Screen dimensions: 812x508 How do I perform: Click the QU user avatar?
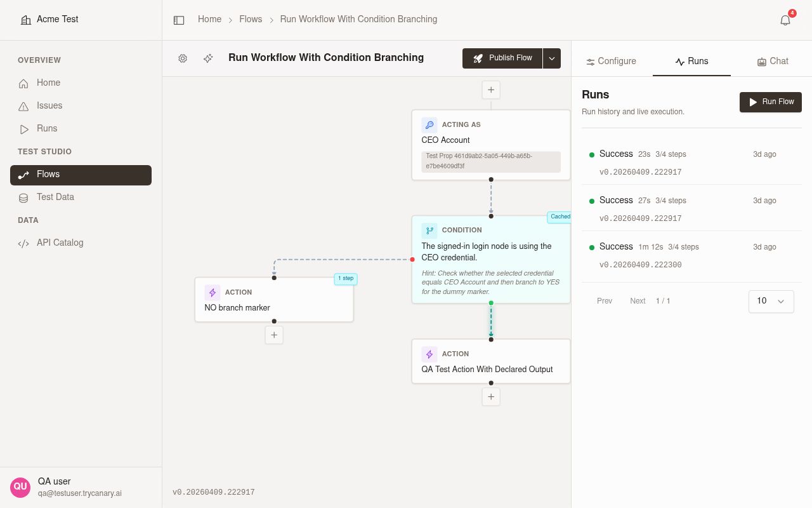tap(20, 487)
